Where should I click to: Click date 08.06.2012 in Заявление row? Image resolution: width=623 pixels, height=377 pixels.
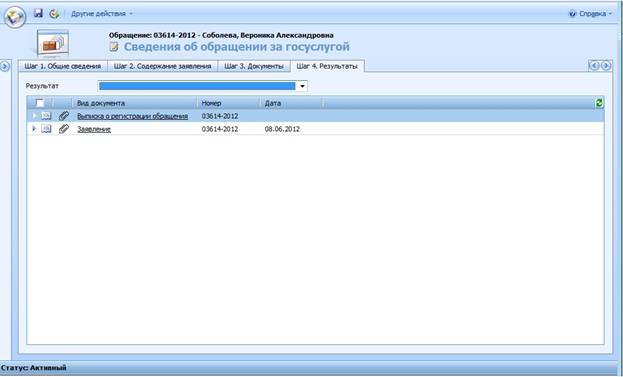pyautogui.click(x=282, y=129)
